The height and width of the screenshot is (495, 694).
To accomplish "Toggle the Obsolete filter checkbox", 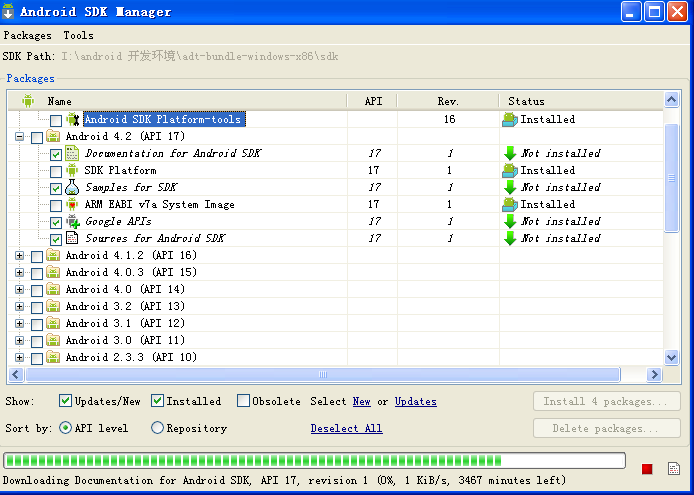I will 243,401.
